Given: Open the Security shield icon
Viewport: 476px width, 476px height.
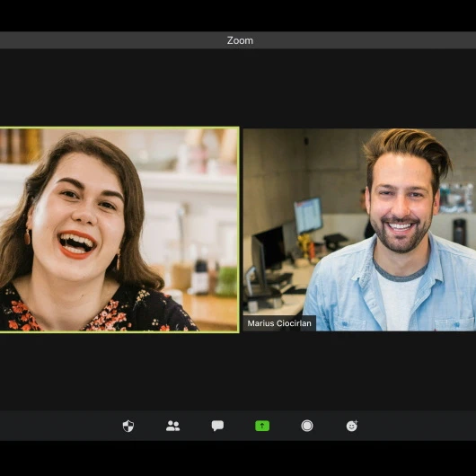Looking at the screenshot, I should pos(128,426).
